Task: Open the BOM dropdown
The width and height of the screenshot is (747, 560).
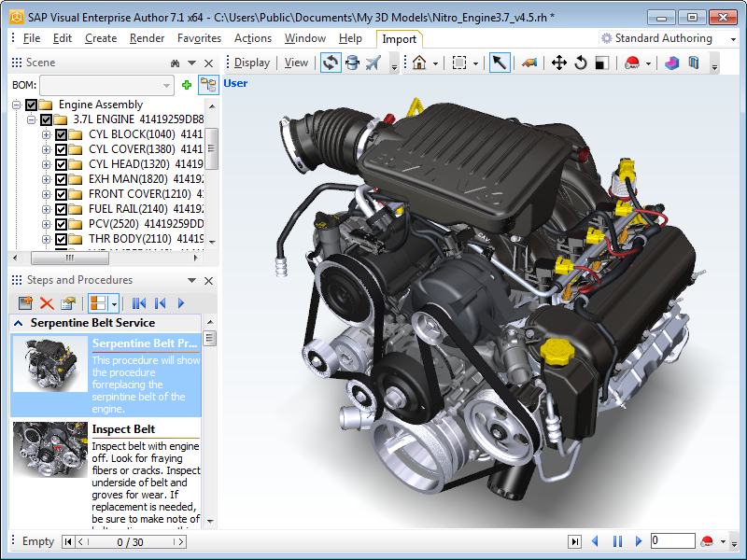Action: click(x=167, y=85)
